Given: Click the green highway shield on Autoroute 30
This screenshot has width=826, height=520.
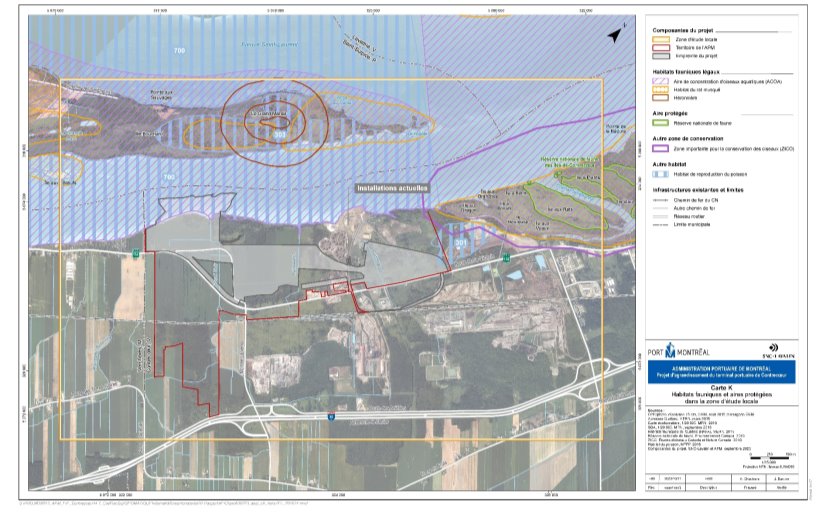Looking at the screenshot, I should 331,417.
